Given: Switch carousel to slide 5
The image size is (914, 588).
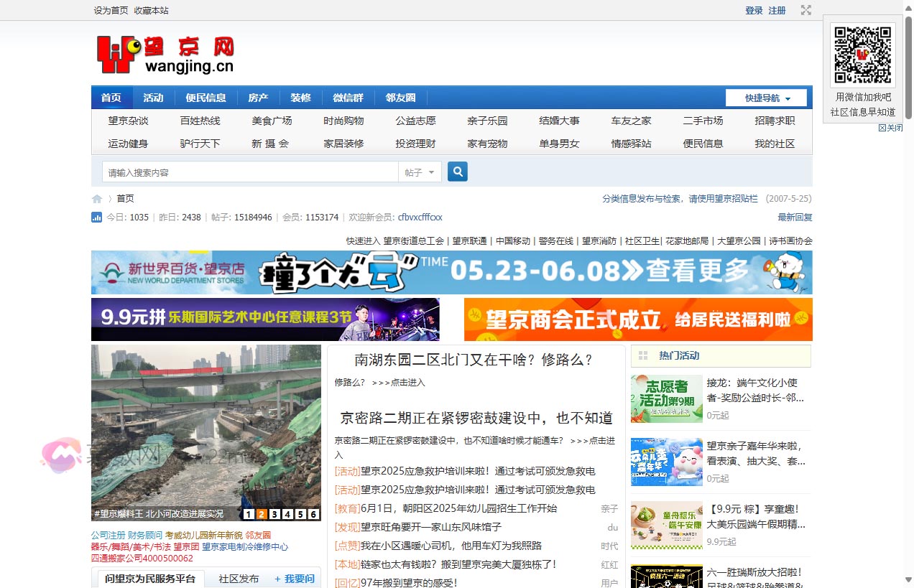Looking at the screenshot, I should pyautogui.click(x=300, y=514).
